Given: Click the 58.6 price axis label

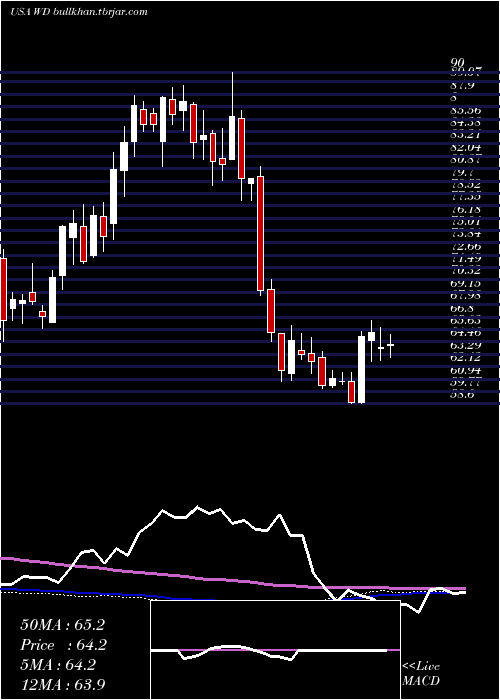Looking at the screenshot, I should pyautogui.click(x=462, y=394).
